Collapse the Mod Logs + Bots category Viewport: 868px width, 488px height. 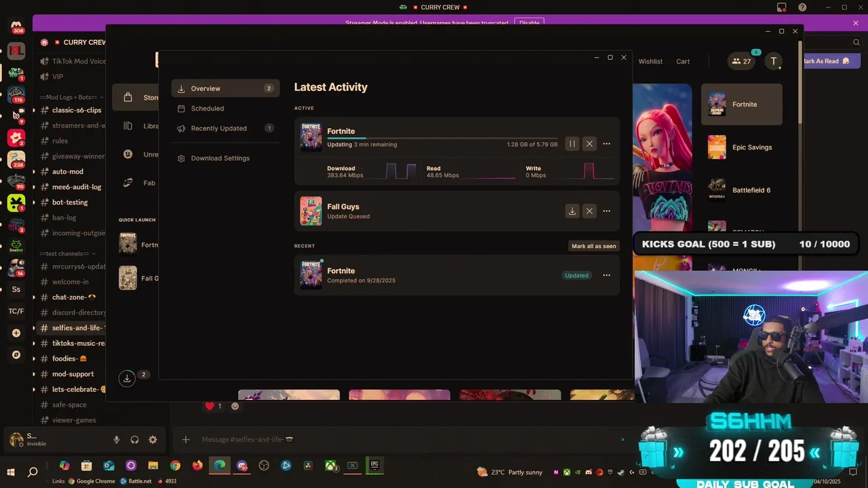point(72,97)
